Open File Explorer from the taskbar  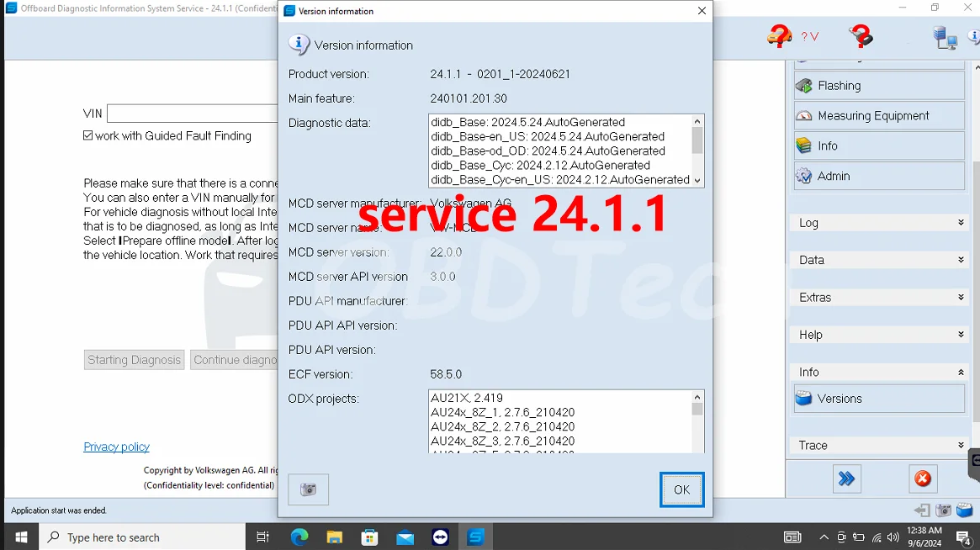pyautogui.click(x=334, y=537)
